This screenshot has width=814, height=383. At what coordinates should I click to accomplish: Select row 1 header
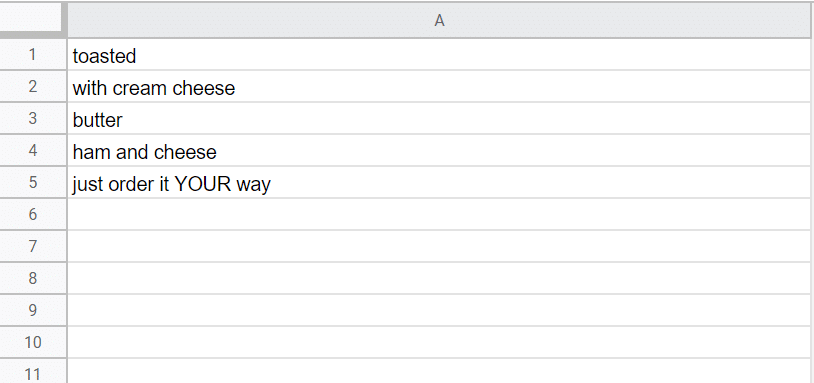(x=33, y=54)
